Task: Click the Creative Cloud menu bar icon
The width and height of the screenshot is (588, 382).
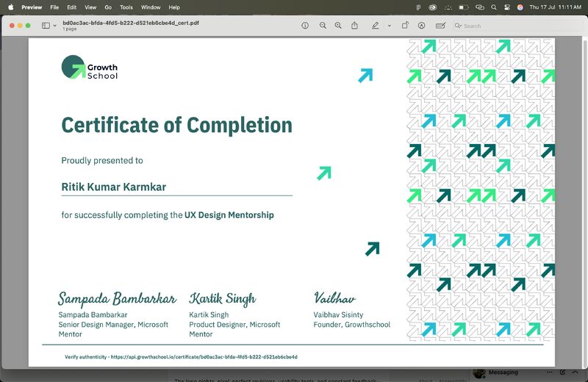Action: (432, 7)
